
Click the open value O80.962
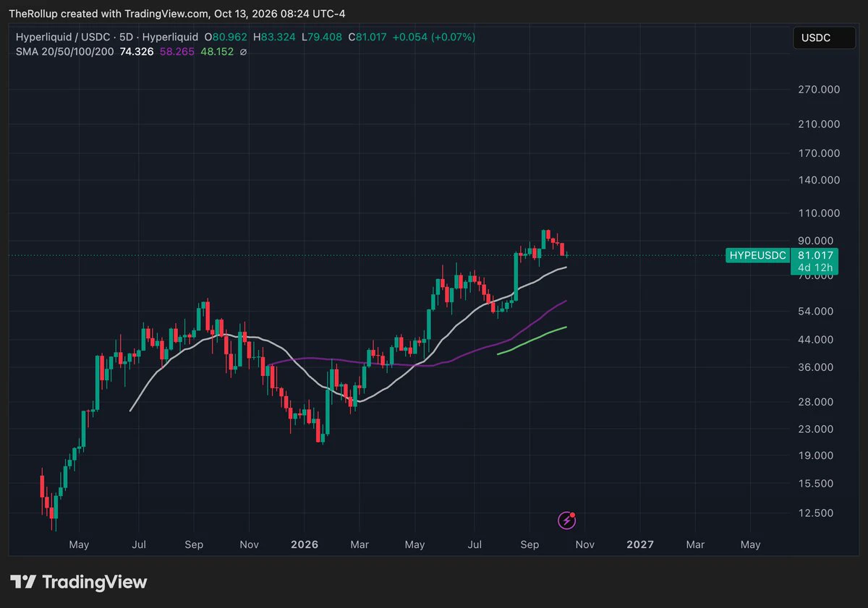226,37
